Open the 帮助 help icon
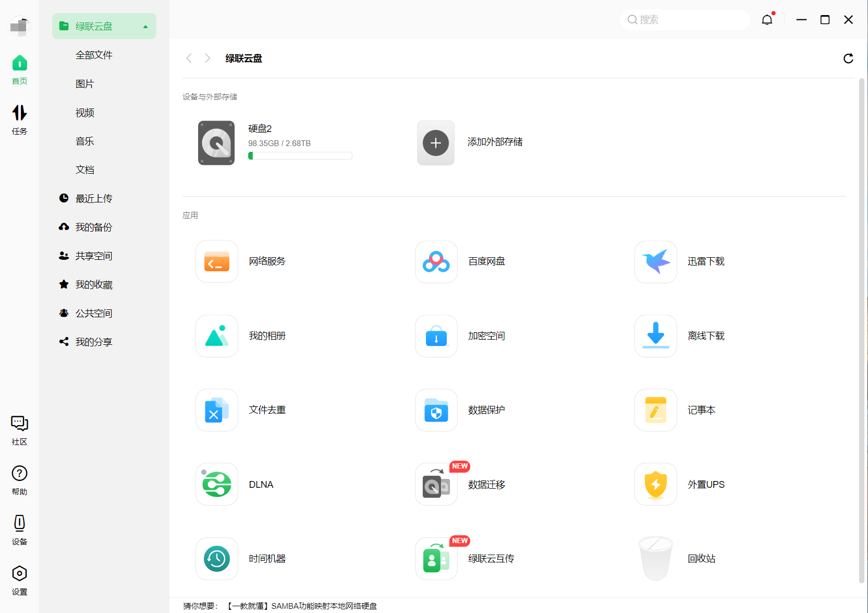 (20, 480)
